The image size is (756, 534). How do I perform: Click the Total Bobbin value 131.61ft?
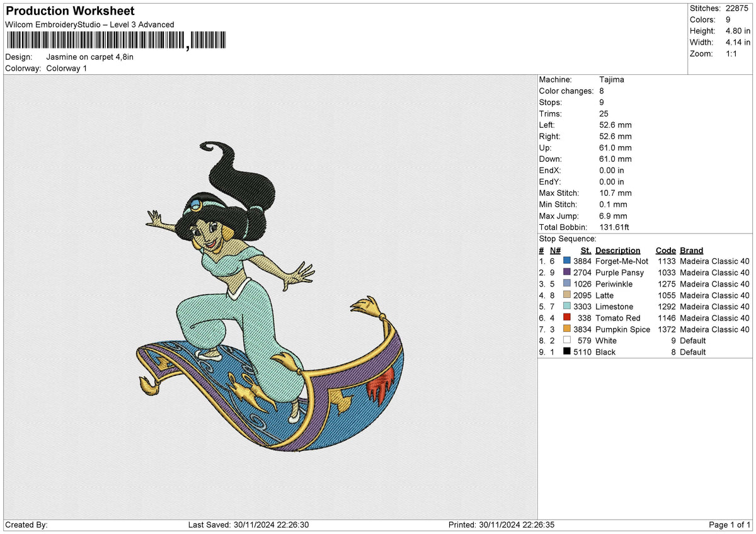click(x=614, y=227)
